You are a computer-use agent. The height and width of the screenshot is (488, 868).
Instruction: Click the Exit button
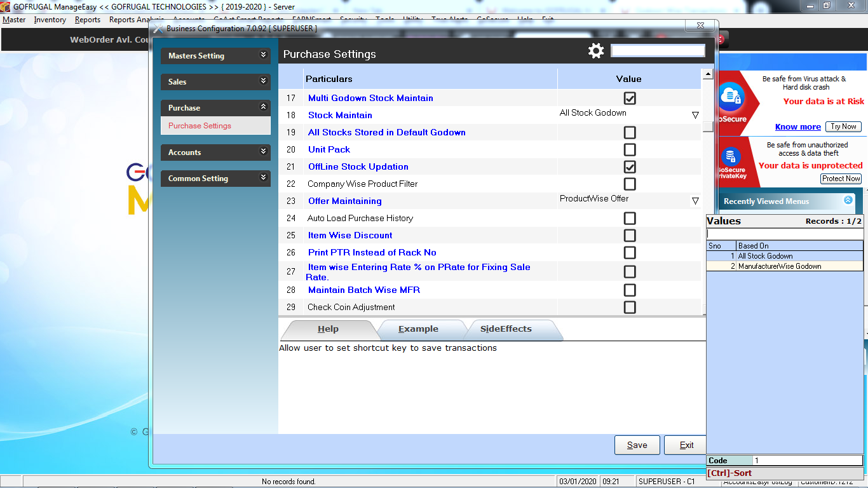pos(686,445)
